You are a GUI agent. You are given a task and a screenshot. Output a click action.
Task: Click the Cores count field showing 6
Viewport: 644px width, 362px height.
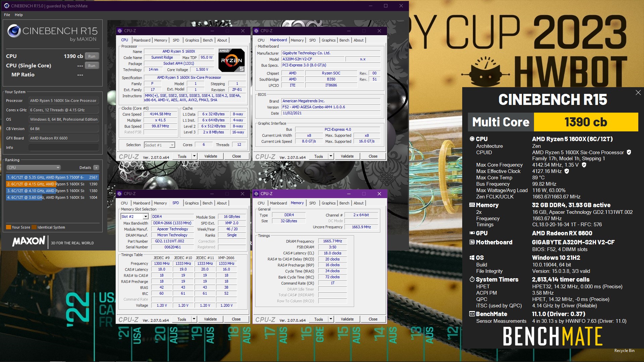pyautogui.click(x=204, y=145)
